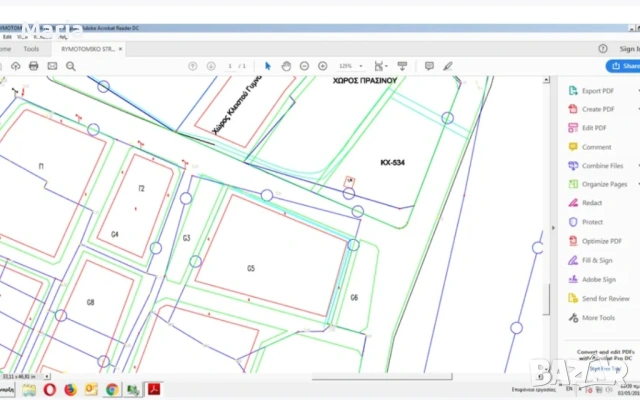Open the 125% zoom level dropdown
Image resolution: width=640 pixels, height=400 pixels.
(x=350, y=66)
